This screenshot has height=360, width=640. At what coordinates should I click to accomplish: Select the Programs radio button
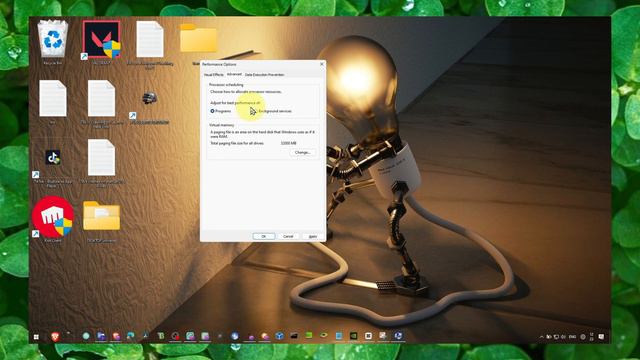tap(221, 111)
